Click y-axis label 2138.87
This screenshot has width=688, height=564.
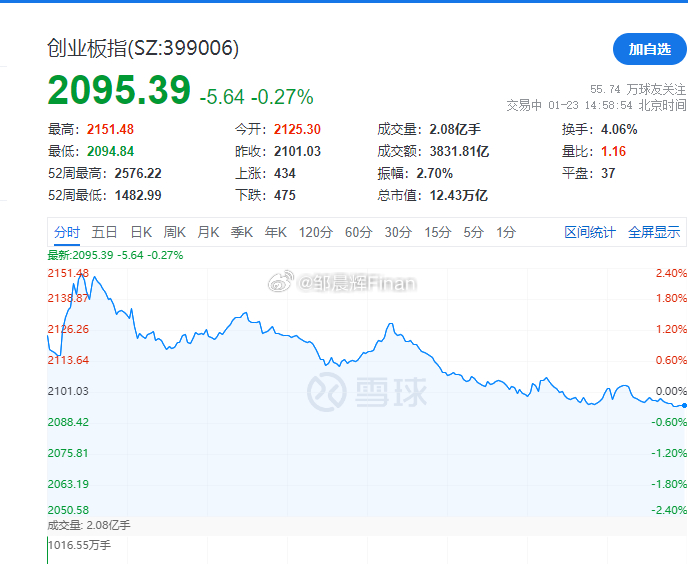(x=68, y=298)
